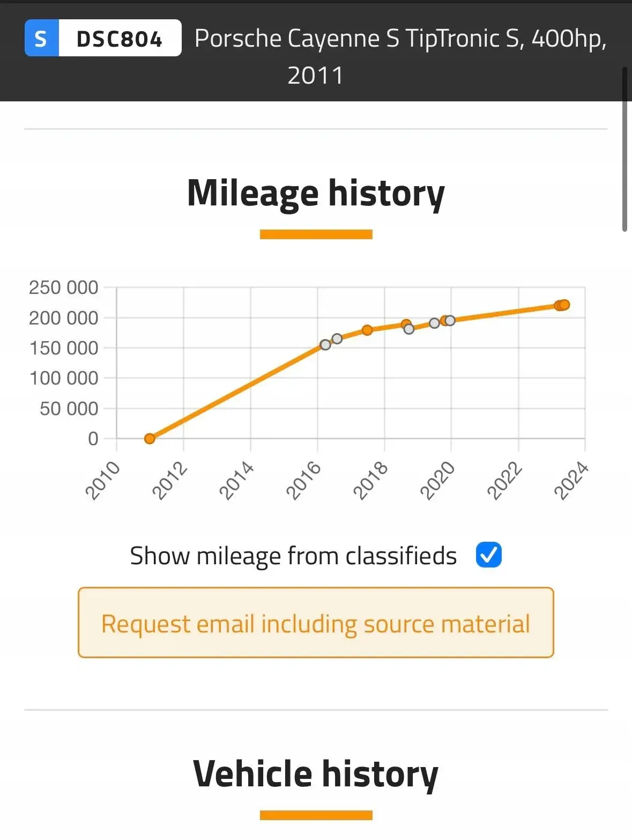Click the page vertical scrollbar thumb
Viewport: 632px width, 840px height.
point(624,149)
